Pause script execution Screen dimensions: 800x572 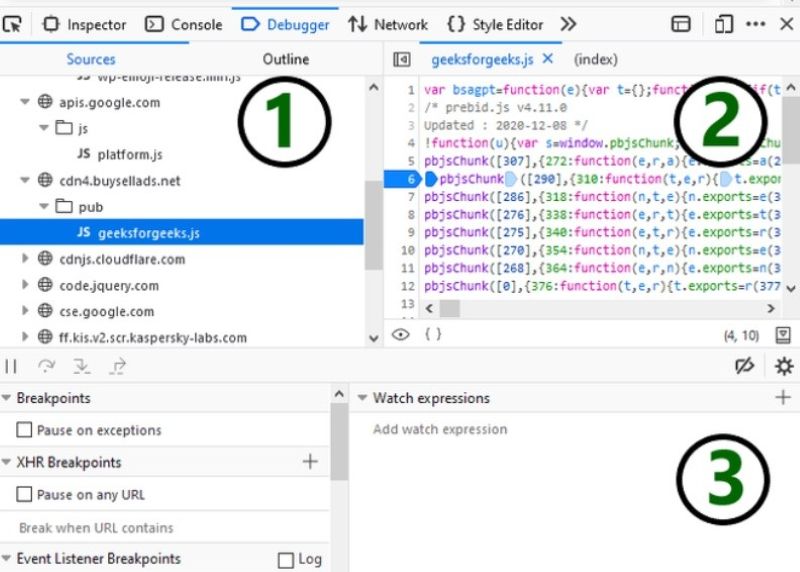11,366
